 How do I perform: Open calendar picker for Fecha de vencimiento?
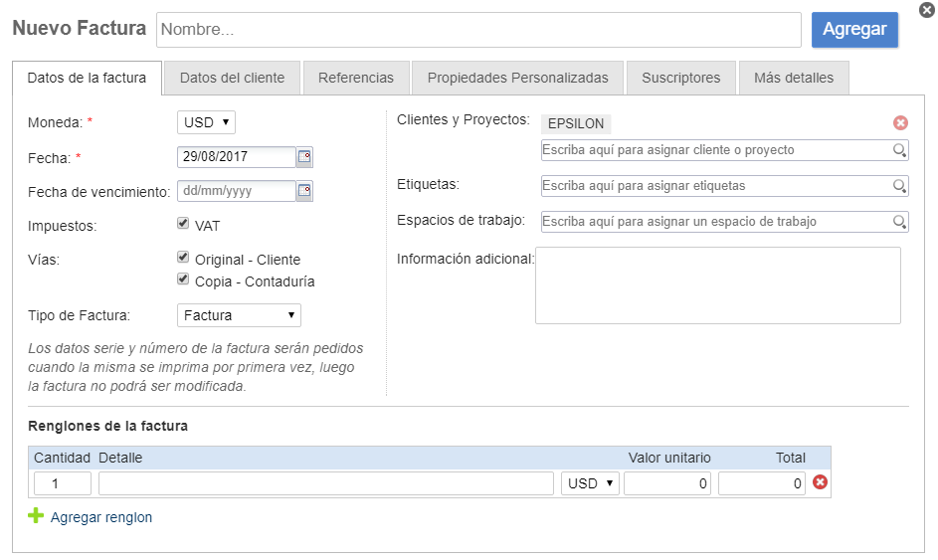click(x=304, y=191)
